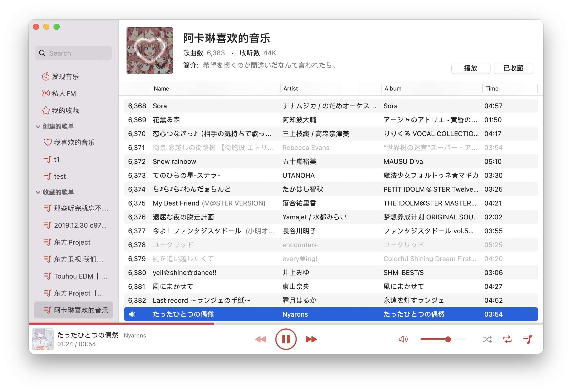Go back to previous track

(261, 339)
